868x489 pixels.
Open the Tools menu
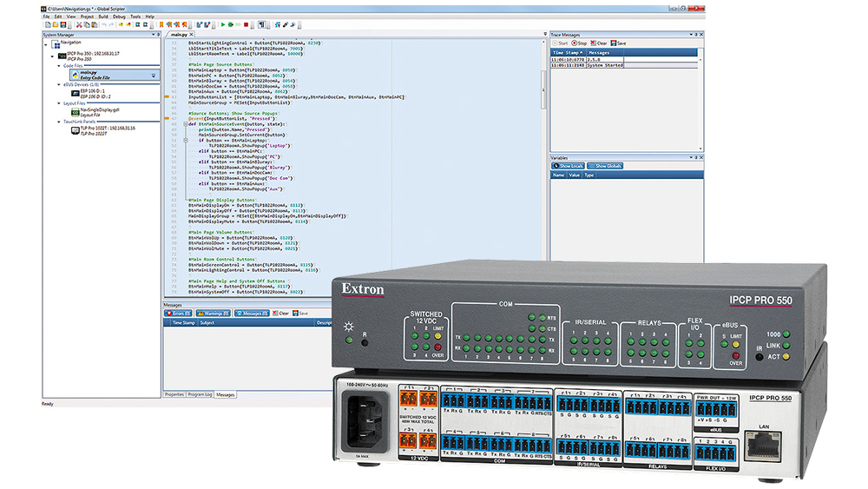pyautogui.click(x=135, y=17)
